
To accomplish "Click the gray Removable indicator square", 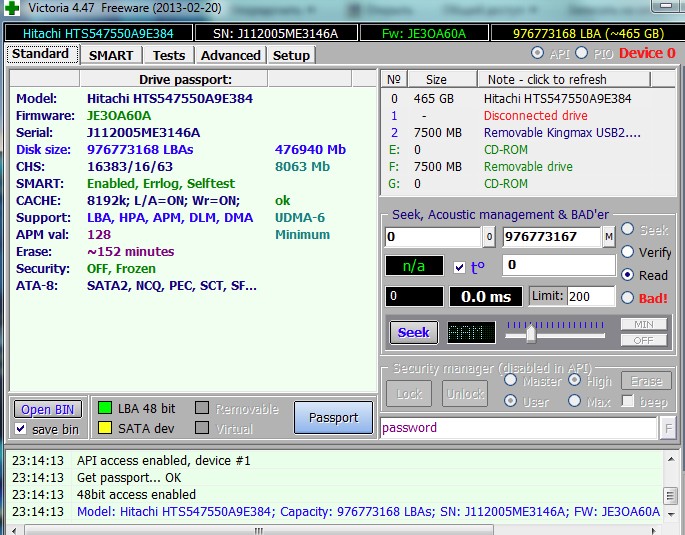I will coord(202,408).
